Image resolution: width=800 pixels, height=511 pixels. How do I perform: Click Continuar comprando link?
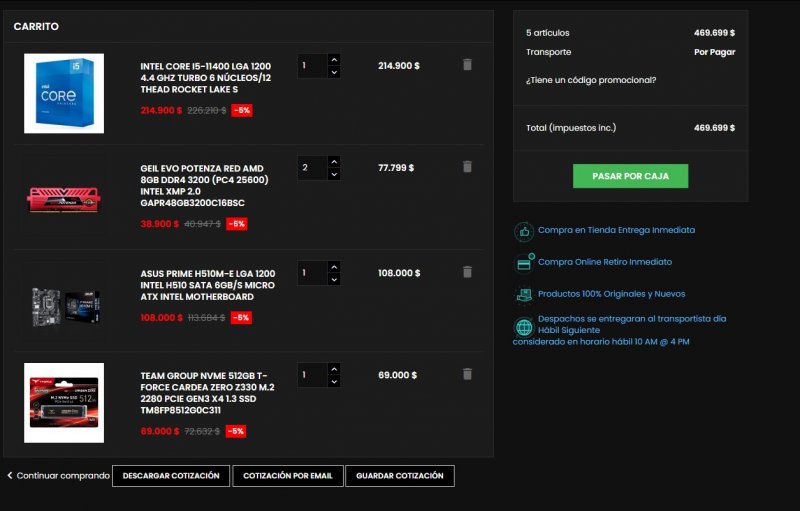[x=63, y=475]
